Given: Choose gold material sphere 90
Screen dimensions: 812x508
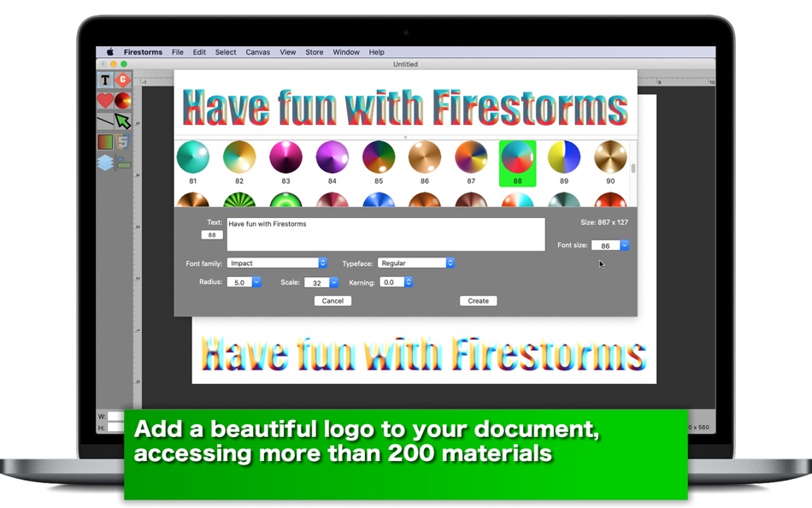Looking at the screenshot, I should point(610,157).
